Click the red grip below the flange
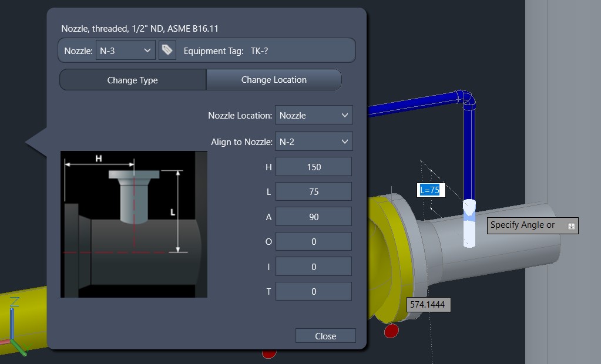The image size is (601, 364). tap(391, 331)
